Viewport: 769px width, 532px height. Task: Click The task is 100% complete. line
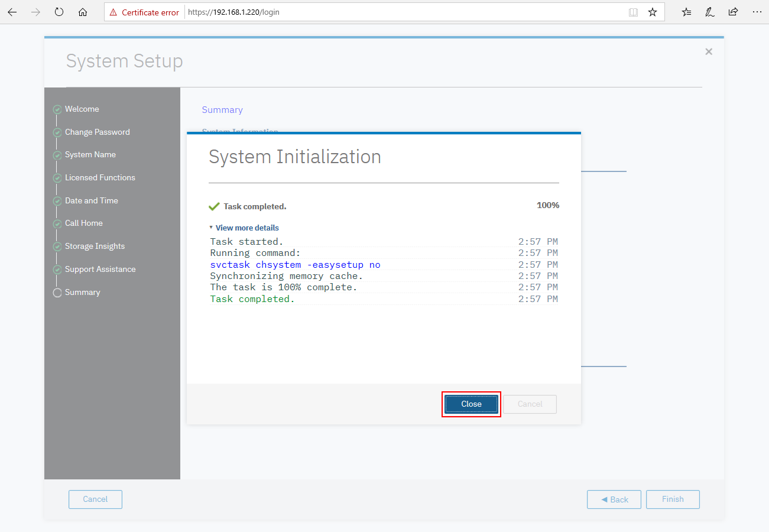point(284,287)
